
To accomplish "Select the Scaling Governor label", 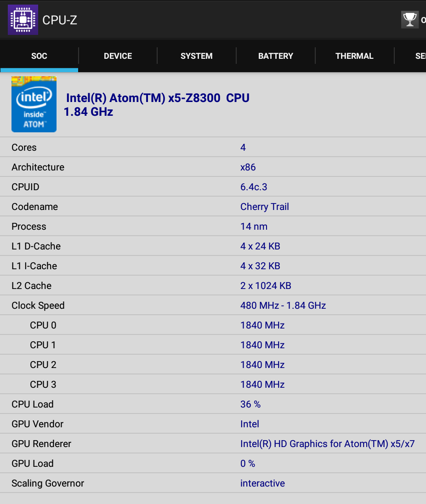I will coord(48,483).
